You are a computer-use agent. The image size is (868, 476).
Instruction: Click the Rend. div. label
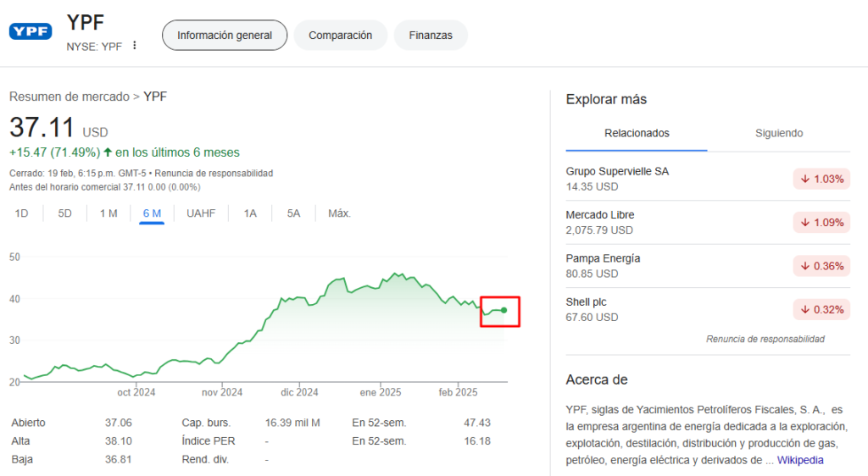tap(205, 459)
